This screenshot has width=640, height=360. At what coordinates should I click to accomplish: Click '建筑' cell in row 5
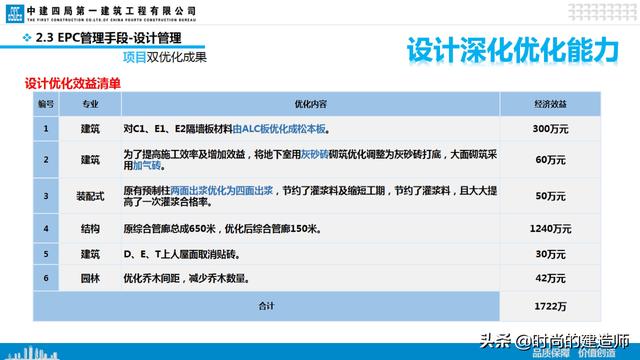tap(90, 254)
